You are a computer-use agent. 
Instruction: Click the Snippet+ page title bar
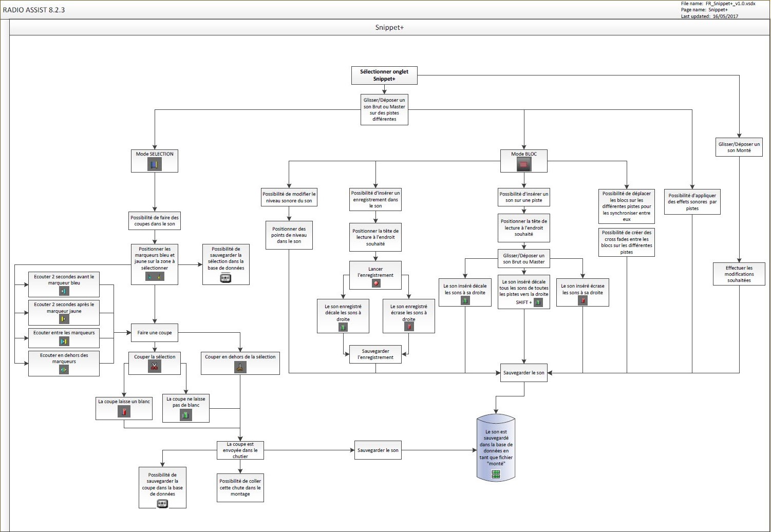click(x=389, y=28)
